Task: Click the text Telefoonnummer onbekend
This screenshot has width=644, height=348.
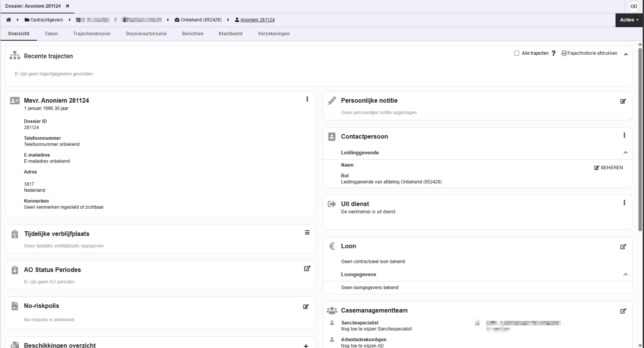Action: tap(52, 144)
